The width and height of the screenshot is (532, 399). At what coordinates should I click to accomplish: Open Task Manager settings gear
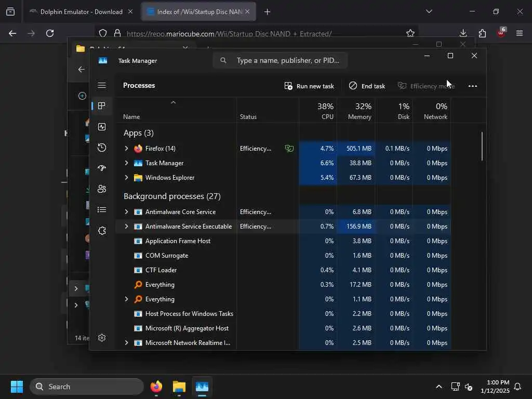(x=102, y=338)
